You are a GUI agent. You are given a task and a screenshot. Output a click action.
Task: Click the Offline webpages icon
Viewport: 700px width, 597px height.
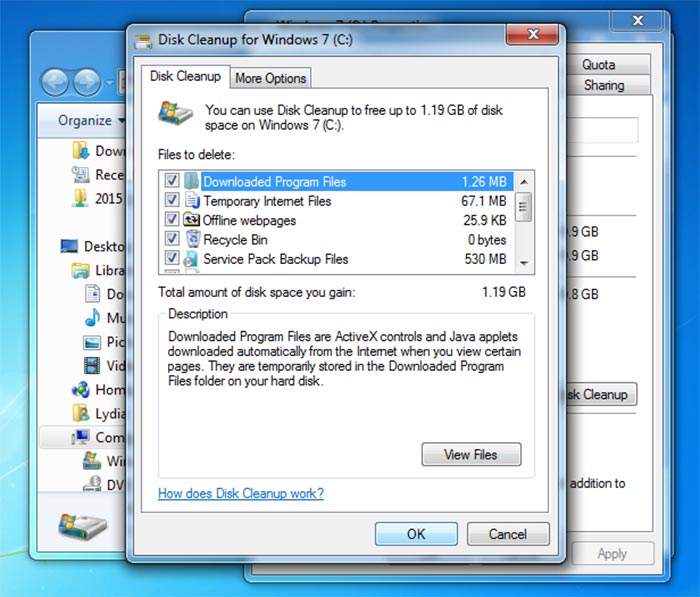tap(191, 219)
